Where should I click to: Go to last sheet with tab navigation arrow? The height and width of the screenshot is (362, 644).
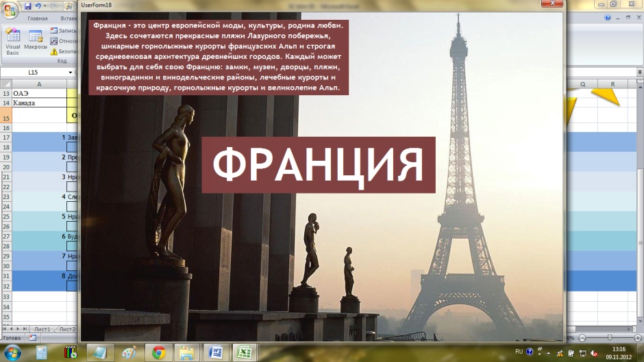(25, 329)
